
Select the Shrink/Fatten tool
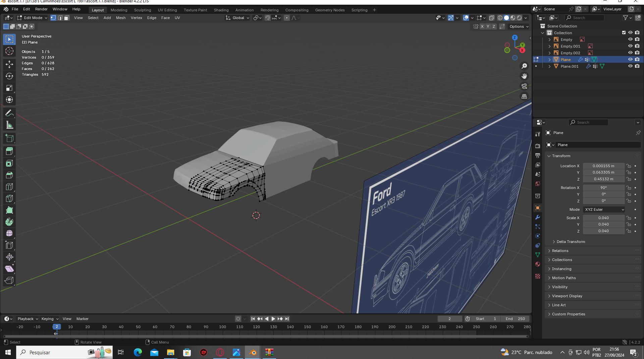(9, 257)
